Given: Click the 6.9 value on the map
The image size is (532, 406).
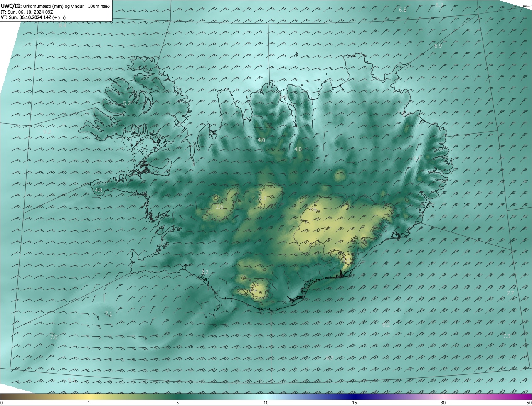Looking at the screenshot, I should click(x=438, y=46).
